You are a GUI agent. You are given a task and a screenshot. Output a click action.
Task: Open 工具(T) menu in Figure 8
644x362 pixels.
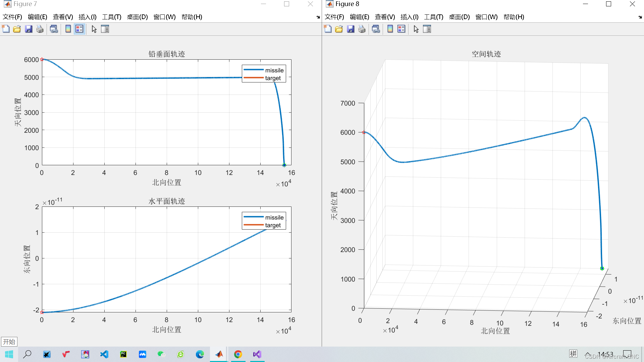pyautogui.click(x=433, y=17)
